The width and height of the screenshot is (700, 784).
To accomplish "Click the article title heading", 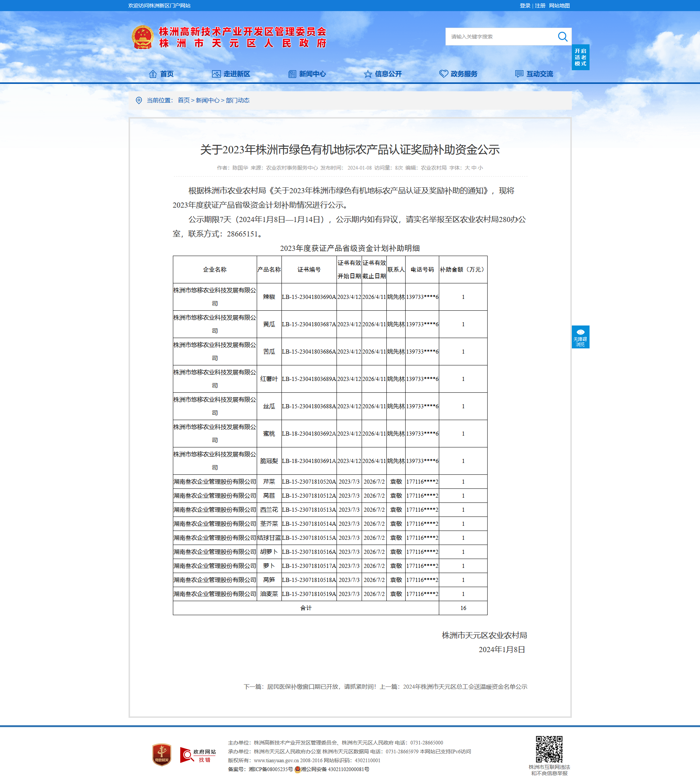I will click(x=350, y=150).
